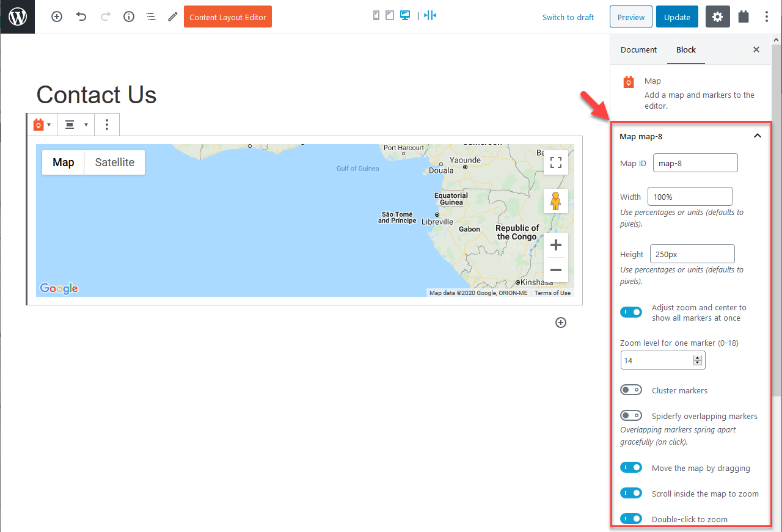The height and width of the screenshot is (532, 782).
Task: Disable Move the map by dragging
Action: coord(631,468)
